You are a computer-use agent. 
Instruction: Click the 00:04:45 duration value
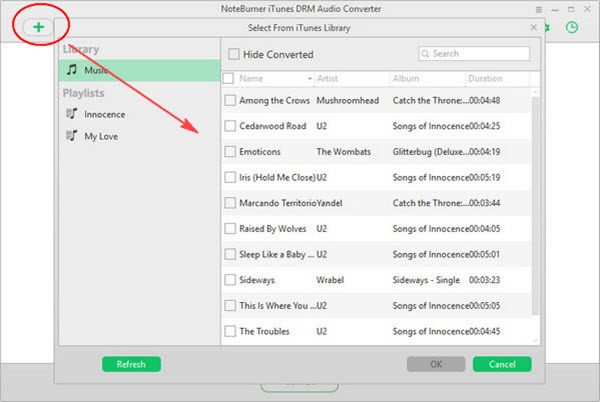pos(484,331)
